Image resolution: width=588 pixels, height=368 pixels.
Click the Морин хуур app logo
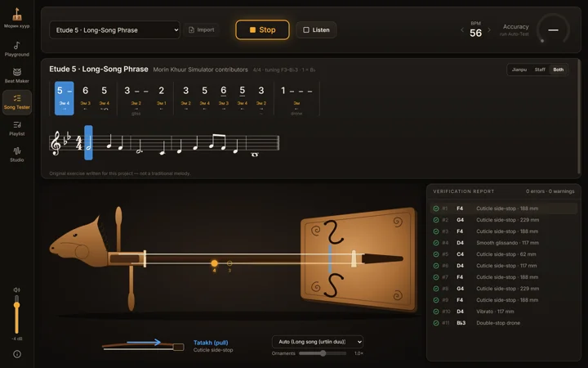click(17, 18)
